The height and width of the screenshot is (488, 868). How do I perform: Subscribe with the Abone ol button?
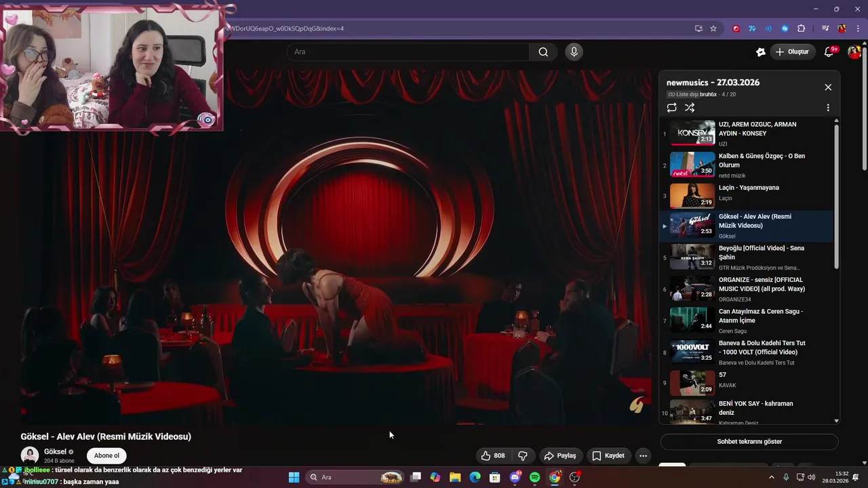pyautogui.click(x=106, y=455)
